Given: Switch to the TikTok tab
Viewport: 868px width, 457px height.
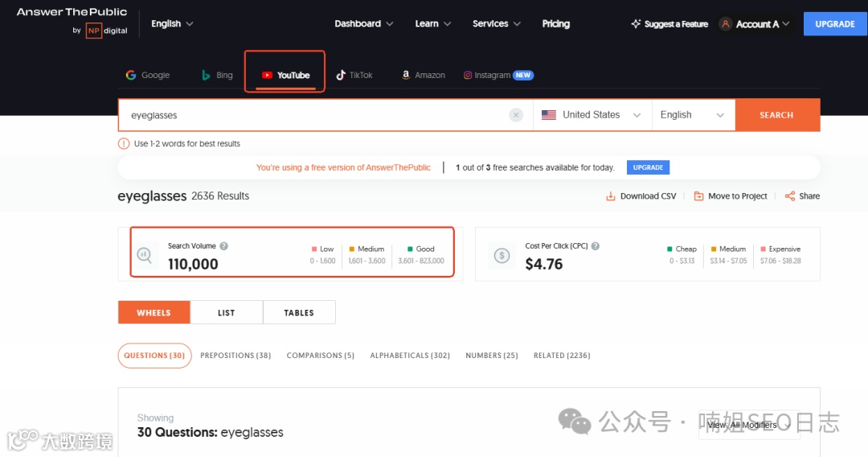Looking at the screenshot, I should coord(354,75).
